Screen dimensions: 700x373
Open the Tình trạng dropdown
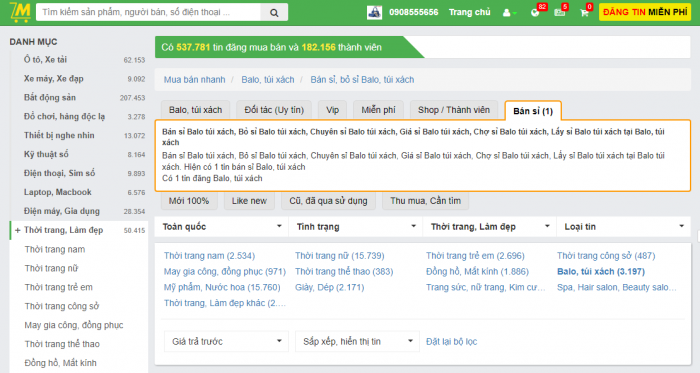[356, 227]
